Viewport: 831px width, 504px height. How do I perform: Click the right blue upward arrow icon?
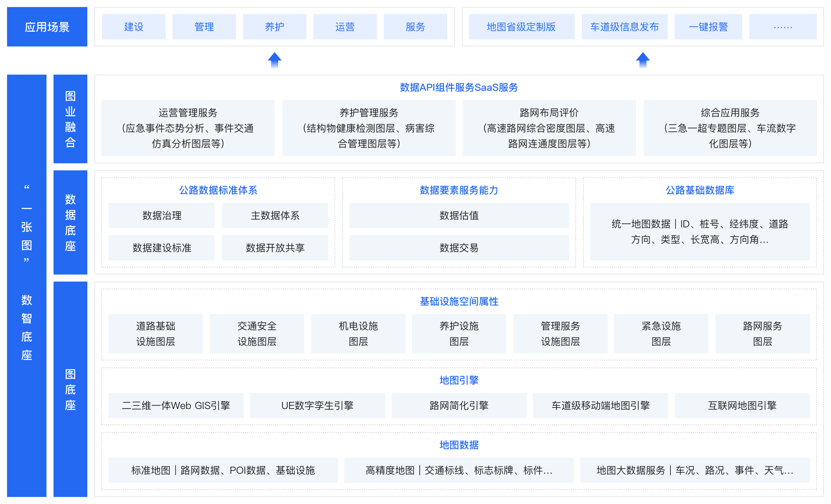[x=643, y=60]
